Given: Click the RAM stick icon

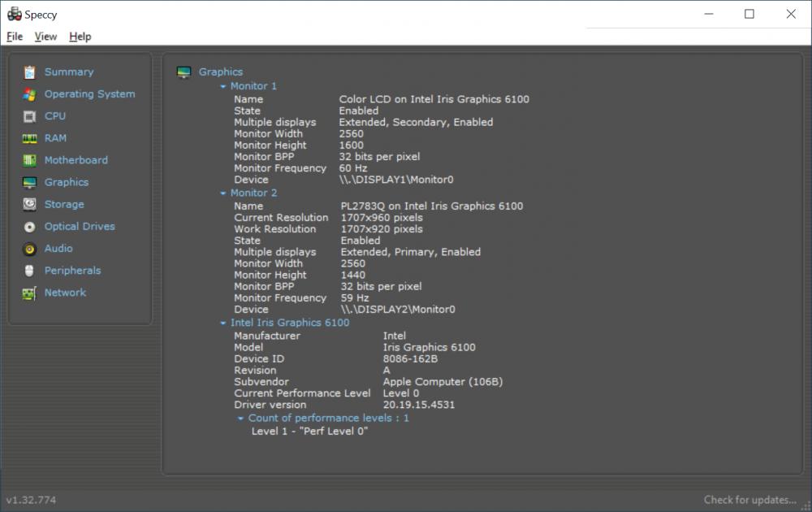Looking at the screenshot, I should click(29, 138).
